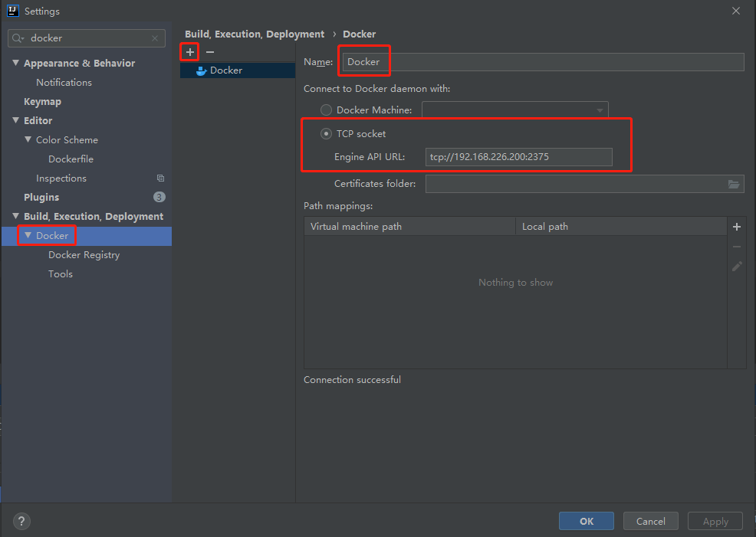
Task: Add a new Docker configuration with plus icon
Action: tap(190, 52)
